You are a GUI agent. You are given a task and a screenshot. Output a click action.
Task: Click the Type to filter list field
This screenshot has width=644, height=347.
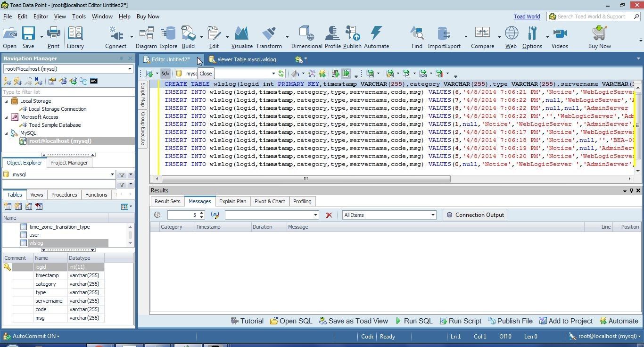(x=68, y=92)
